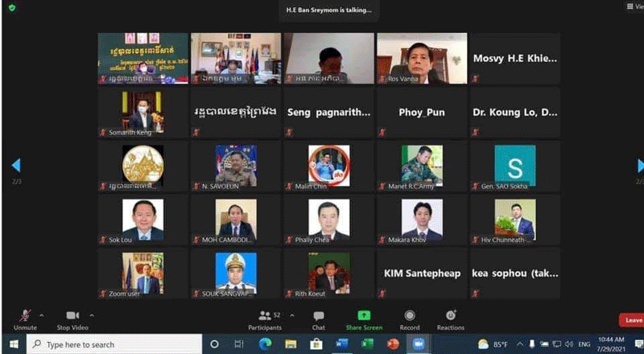Screen dimensions: 644x354
Task: Expand video options arrow beside Stop Video
Action: (92, 315)
